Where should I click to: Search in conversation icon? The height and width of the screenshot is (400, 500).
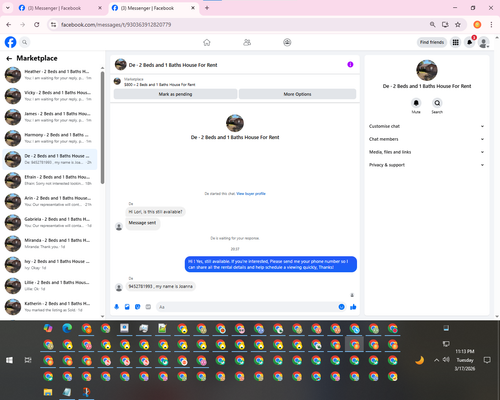coord(437,103)
